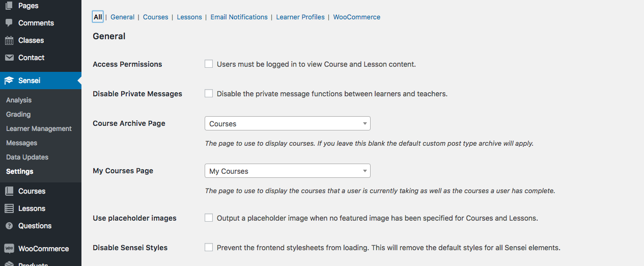
Task: Tick the Disable Private Messages checkbox
Action: [209, 93]
